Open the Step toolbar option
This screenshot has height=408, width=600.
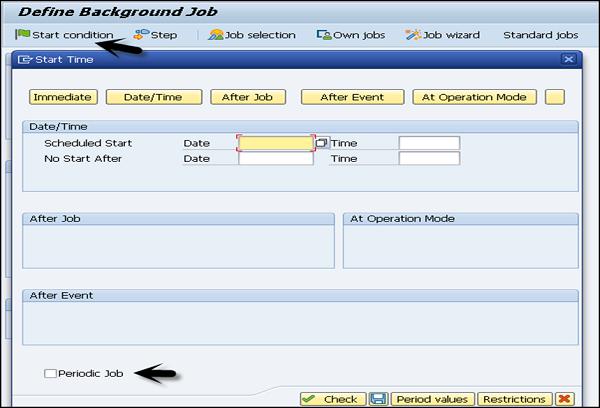155,35
